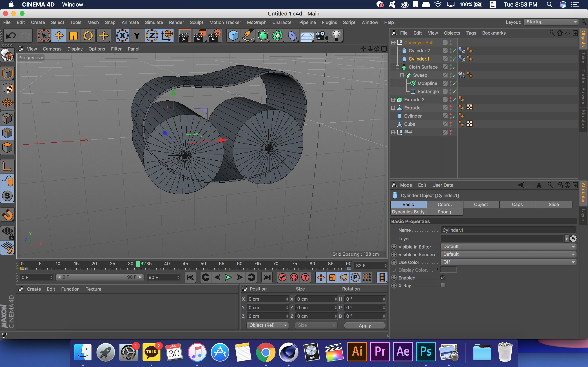Select Cloth Surface in object manager
Image resolution: width=588 pixels, height=367 pixels.
[423, 67]
